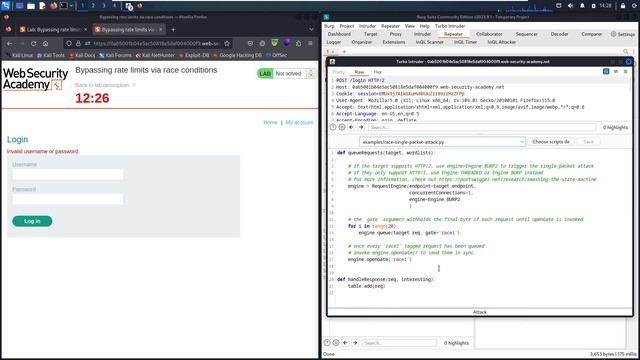The width and height of the screenshot is (640, 360).
Task: Click the purple extension icon in Firefox toolbar
Action: click(287, 43)
